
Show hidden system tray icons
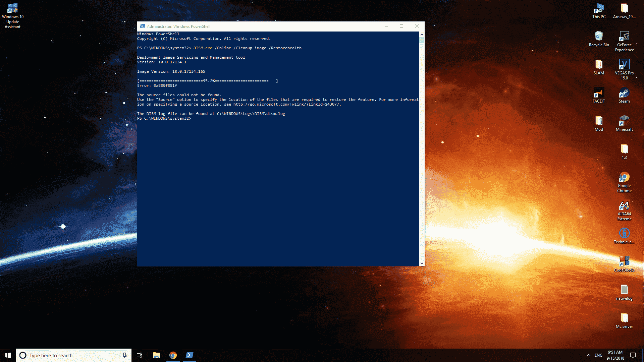point(588,355)
